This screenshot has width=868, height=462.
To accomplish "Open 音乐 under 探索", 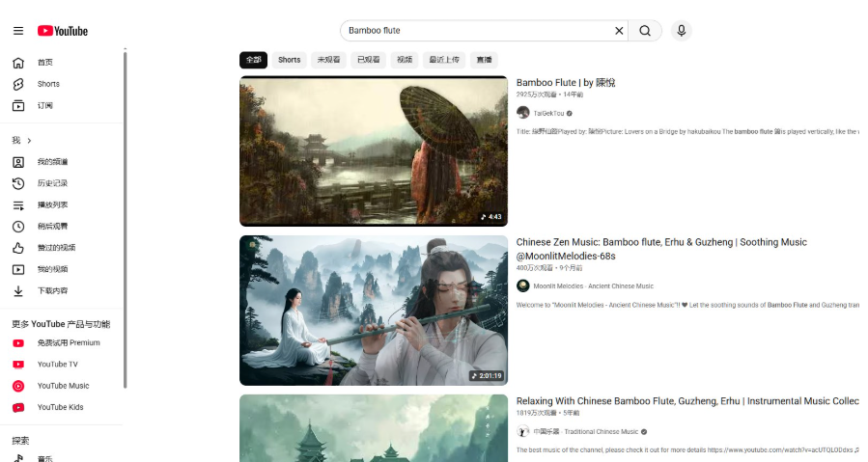I will [x=61, y=457].
